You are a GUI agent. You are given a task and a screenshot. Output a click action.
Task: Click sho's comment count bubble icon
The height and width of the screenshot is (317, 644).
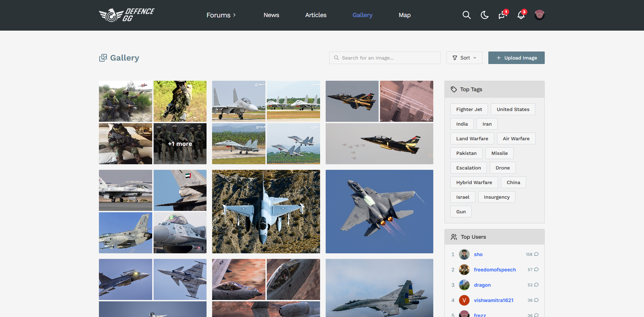click(536, 254)
